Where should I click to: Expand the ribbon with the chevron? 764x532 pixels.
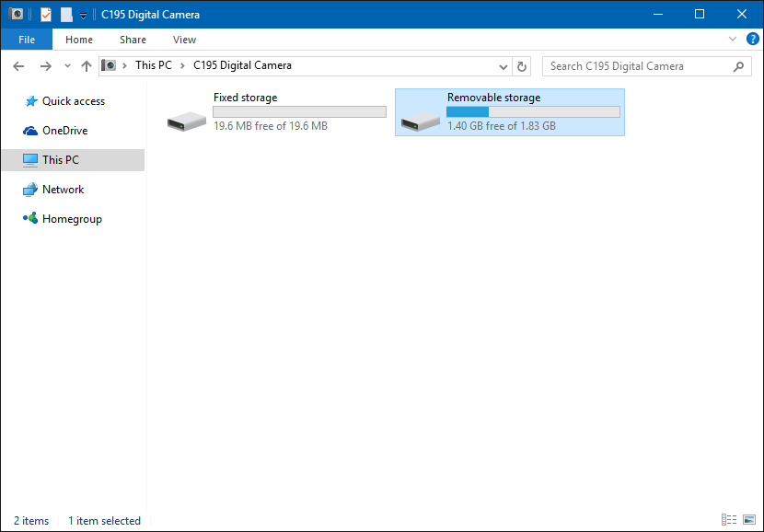(733, 39)
